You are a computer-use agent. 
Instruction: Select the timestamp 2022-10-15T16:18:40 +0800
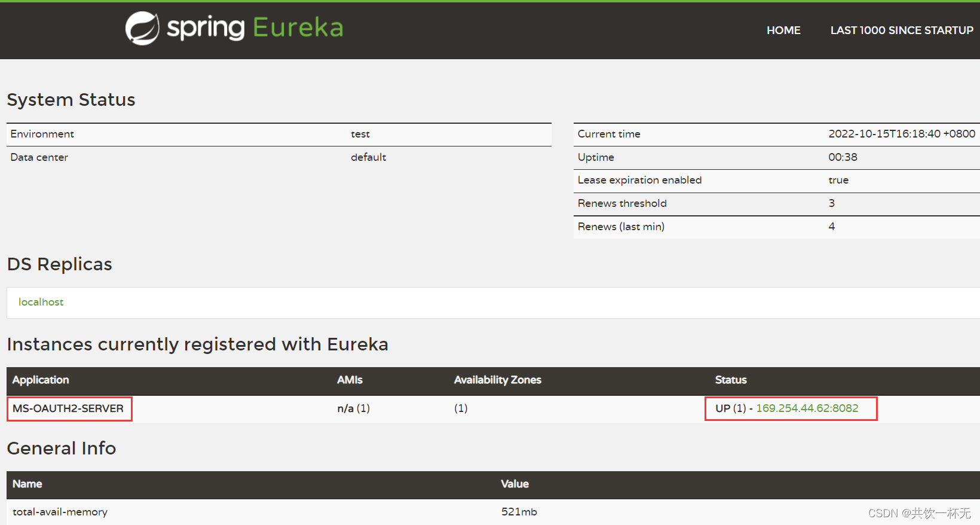(902, 134)
